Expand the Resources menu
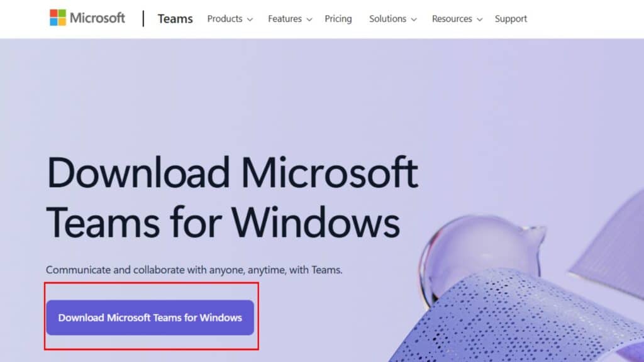This screenshot has height=362, width=644. tap(457, 19)
